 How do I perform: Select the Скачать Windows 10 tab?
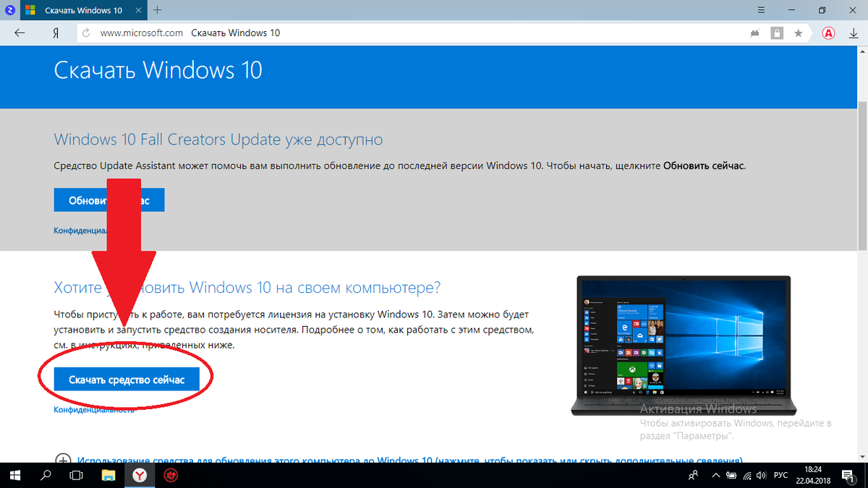83,10
